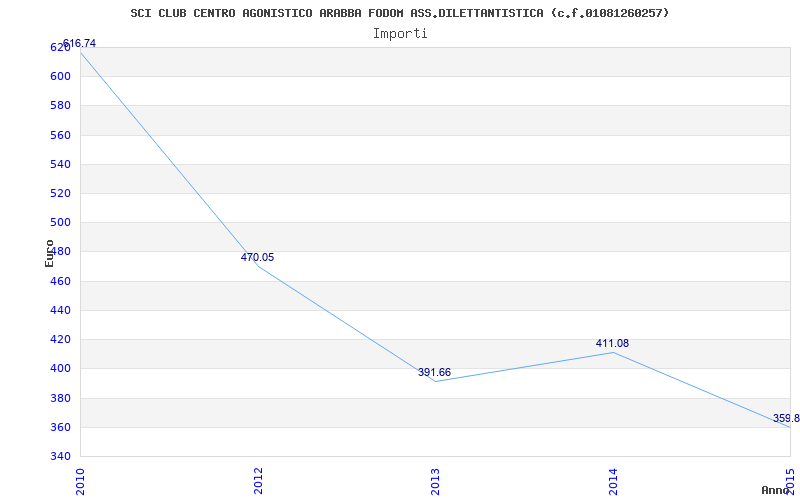Click the 2012 x-axis year label
The height and width of the screenshot is (500, 800).
click(258, 481)
